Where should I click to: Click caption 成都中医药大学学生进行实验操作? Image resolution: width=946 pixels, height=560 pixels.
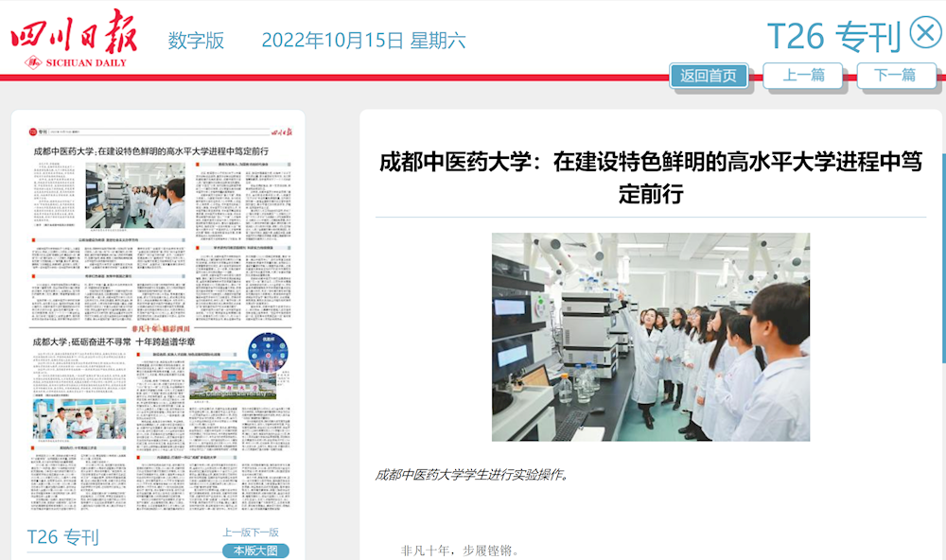pyautogui.click(x=473, y=474)
